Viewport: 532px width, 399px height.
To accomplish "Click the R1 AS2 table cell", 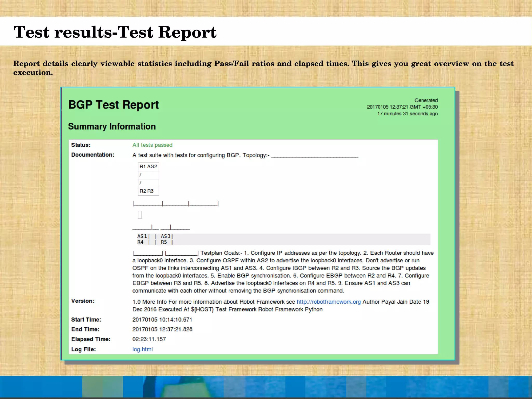I will pos(148,167).
